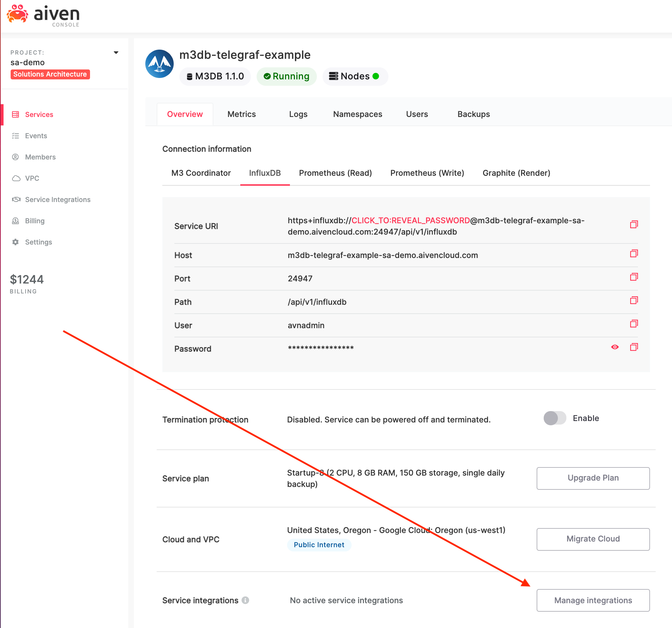Switch to the Metrics tab
Screen dimensions: 672x628
[x=242, y=114]
